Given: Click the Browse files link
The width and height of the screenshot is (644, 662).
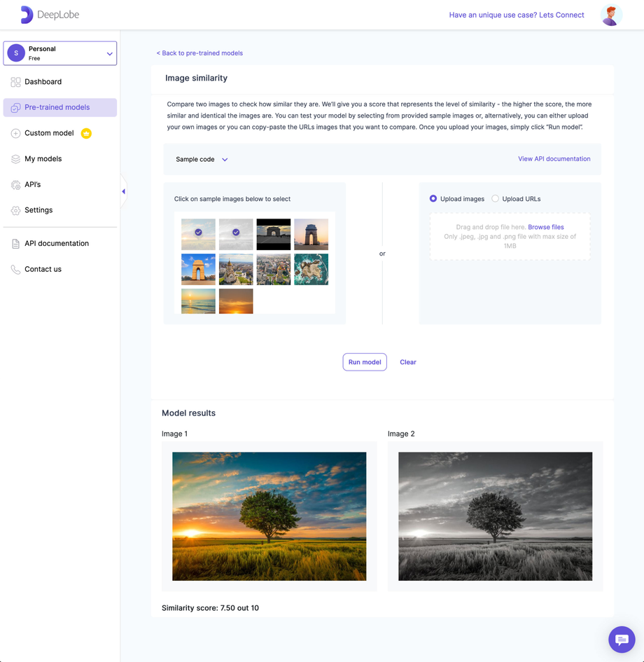Looking at the screenshot, I should 546,227.
